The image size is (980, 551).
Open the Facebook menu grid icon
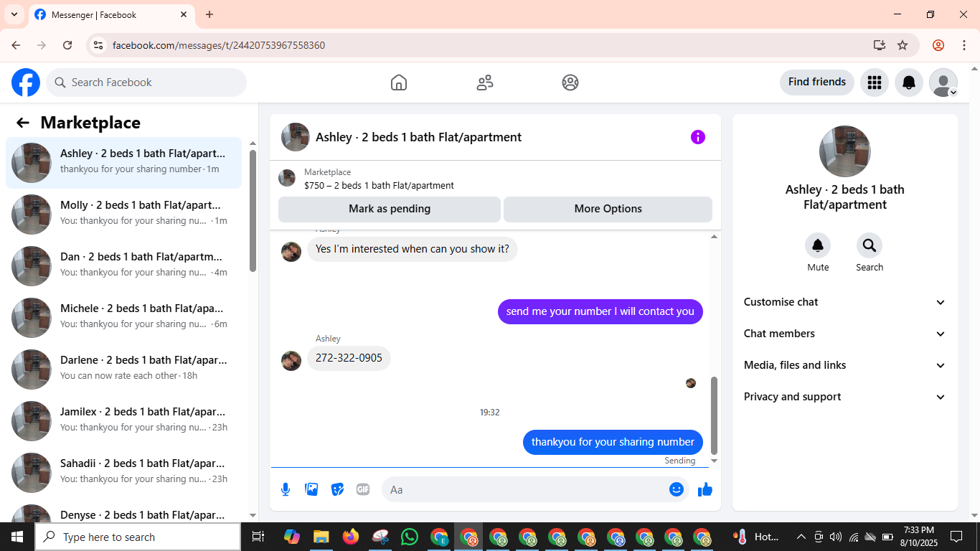[874, 83]
